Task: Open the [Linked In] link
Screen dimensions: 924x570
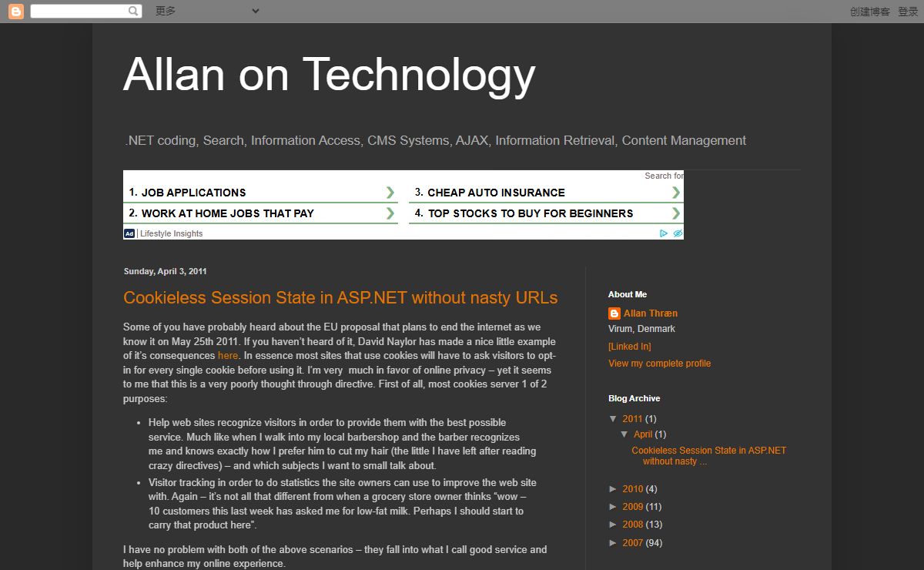Action: pos(629,347)
